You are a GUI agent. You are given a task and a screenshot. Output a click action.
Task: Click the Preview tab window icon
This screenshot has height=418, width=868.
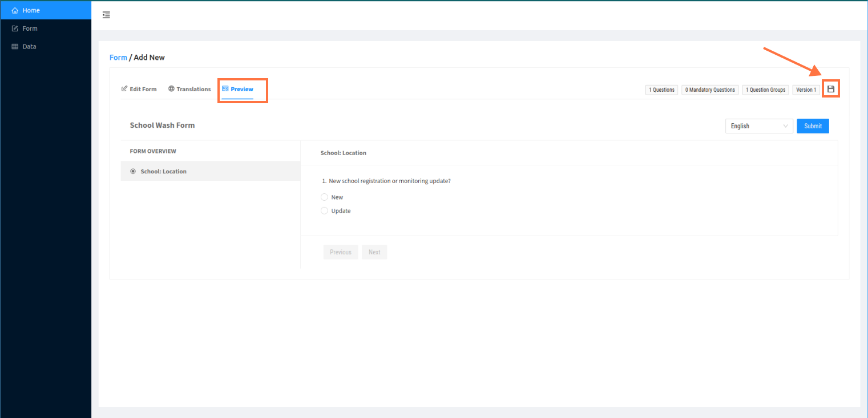pyautogui.click(x=225, y=89)
